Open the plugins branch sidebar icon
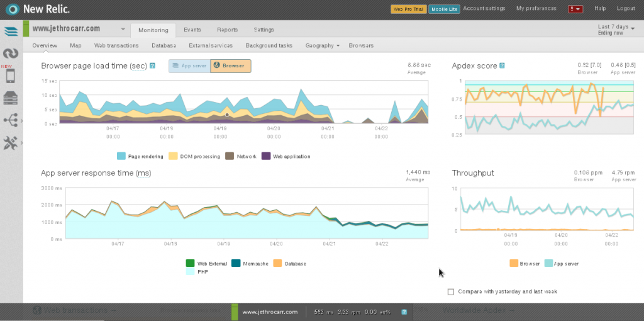The width and height of the screenshot is (644, 321). coord(10,120)
